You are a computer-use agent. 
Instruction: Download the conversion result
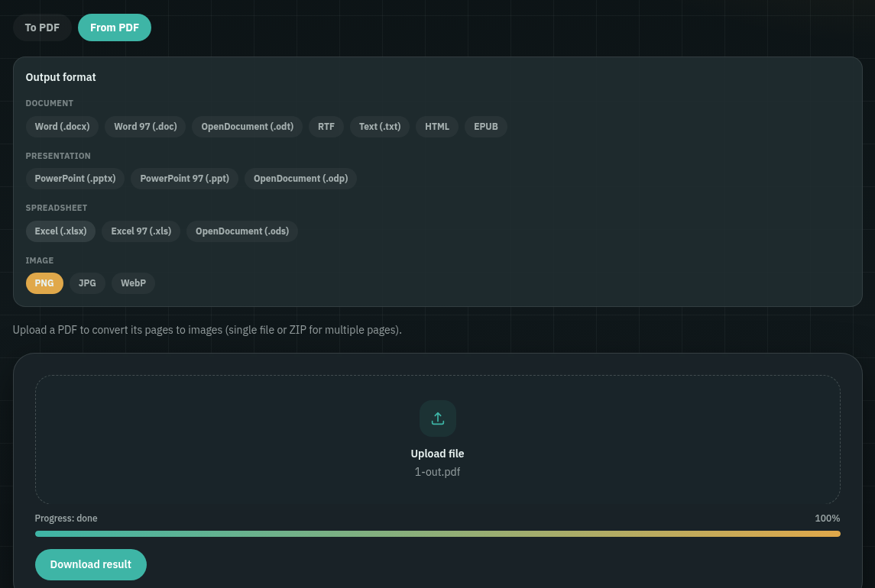tap(91, 564)
